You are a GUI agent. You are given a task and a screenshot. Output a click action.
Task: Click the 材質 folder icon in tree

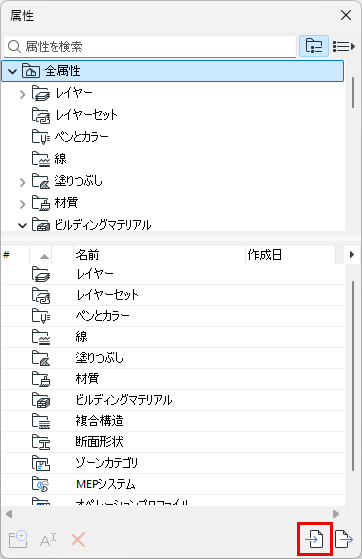[41, 202]
